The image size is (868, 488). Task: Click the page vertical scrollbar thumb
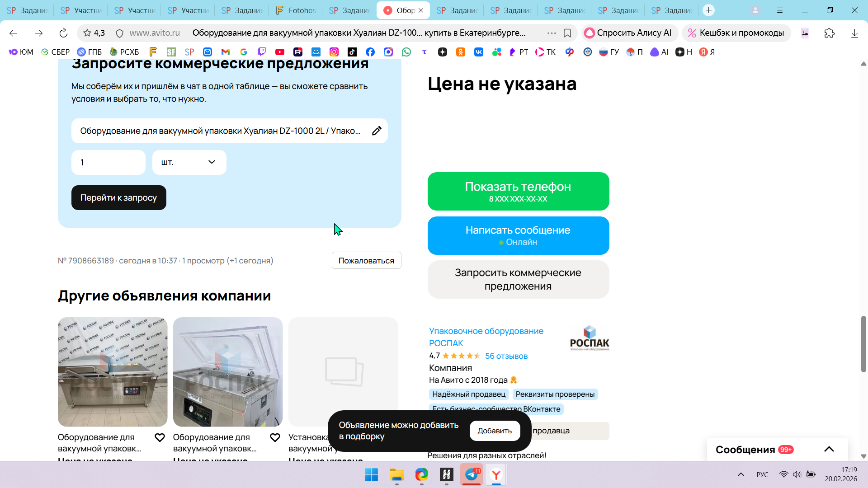click(863, 344)
